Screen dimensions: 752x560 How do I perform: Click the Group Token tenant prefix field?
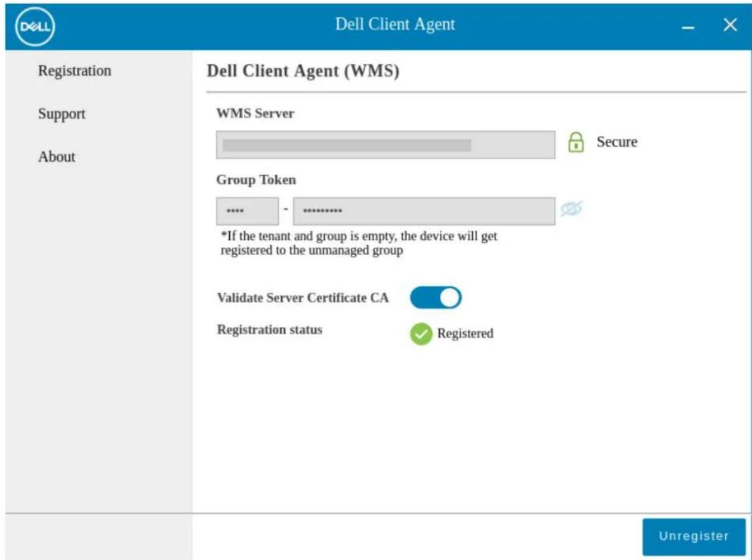pyautogui.click(x=247, y=211)
